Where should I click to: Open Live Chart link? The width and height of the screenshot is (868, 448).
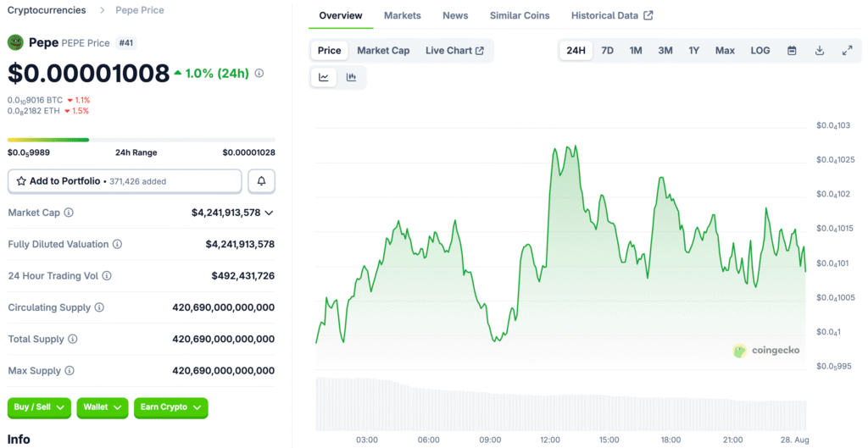coord(455,50)
